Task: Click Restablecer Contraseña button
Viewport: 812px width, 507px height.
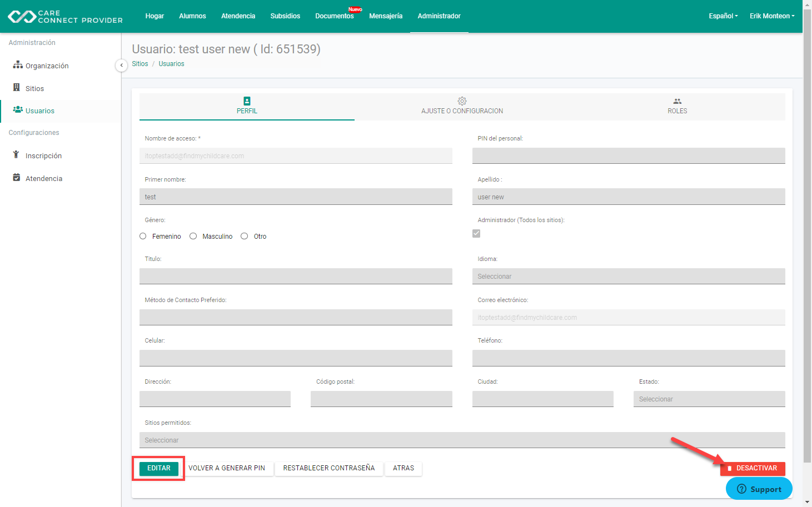Action: click(329, 468)
